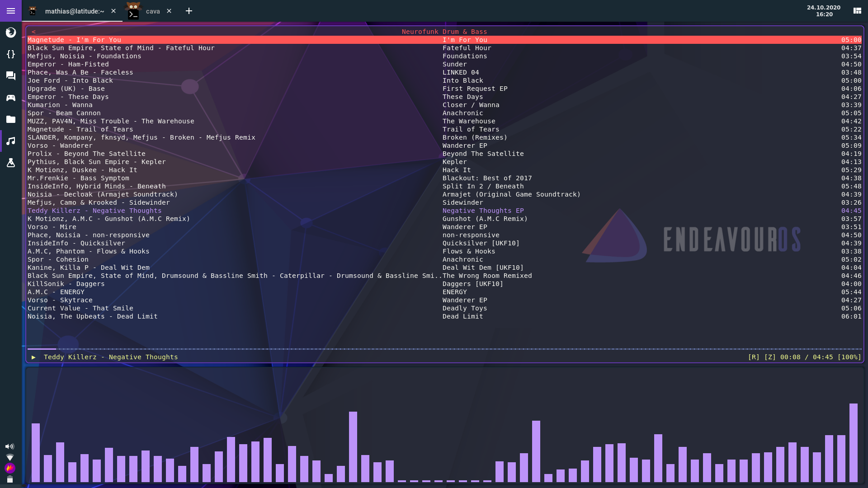Select the code editor sidebar icon
Viewport: 868px width, 488px height.
[x=10, y=54]
